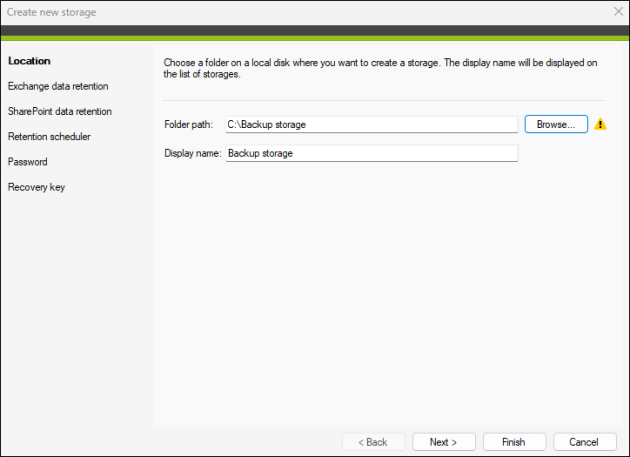Click the Folder path label
The width and height of the screenshot is (630, 457).
tap(188, 125)
